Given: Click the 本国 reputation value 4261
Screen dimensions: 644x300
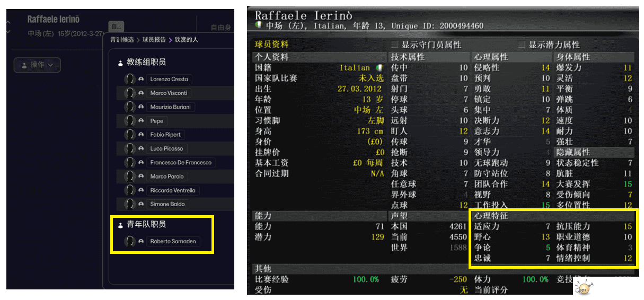Looking at the screenshot, I should coord(458,227).
